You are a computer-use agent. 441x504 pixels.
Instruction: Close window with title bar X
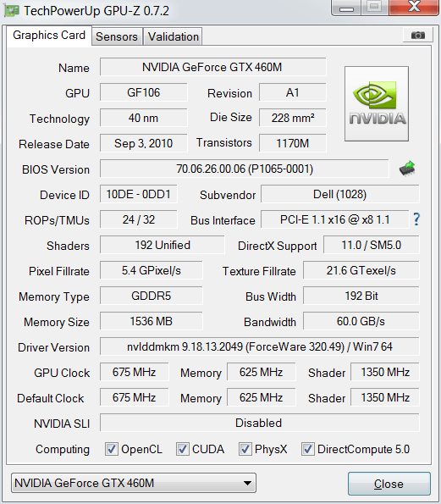coord(414,8)
